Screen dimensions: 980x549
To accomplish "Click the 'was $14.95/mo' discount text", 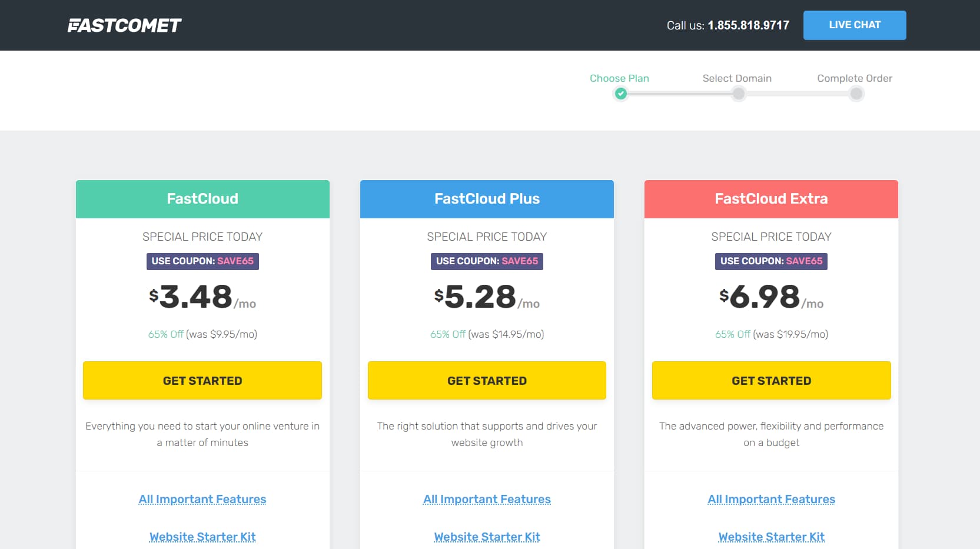I will (506, 334).
